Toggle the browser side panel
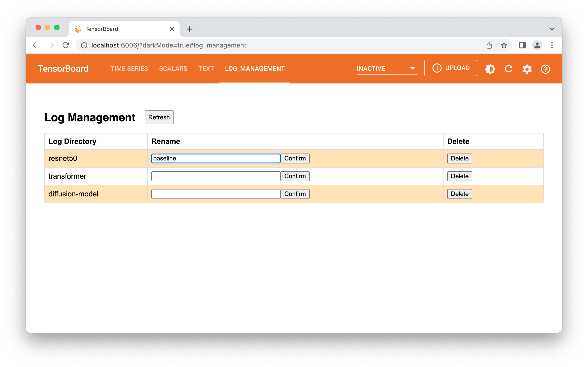The width and height of the screenshot is (588, 367). (522, 45)
